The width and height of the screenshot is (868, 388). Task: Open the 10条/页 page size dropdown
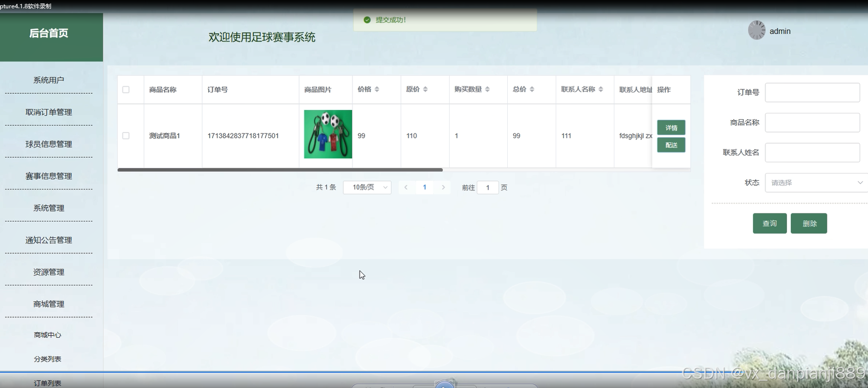pos(367,187)
